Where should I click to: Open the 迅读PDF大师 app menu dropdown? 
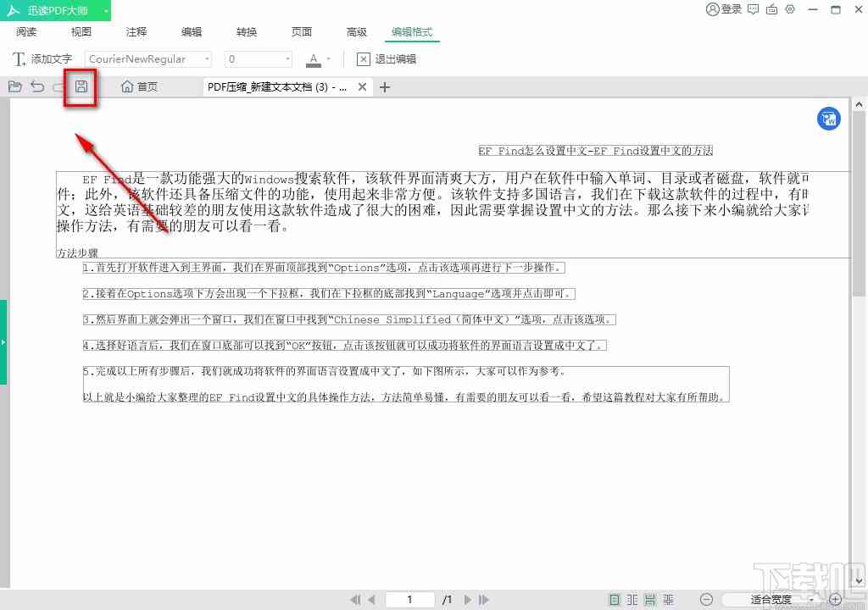point(106,10)
